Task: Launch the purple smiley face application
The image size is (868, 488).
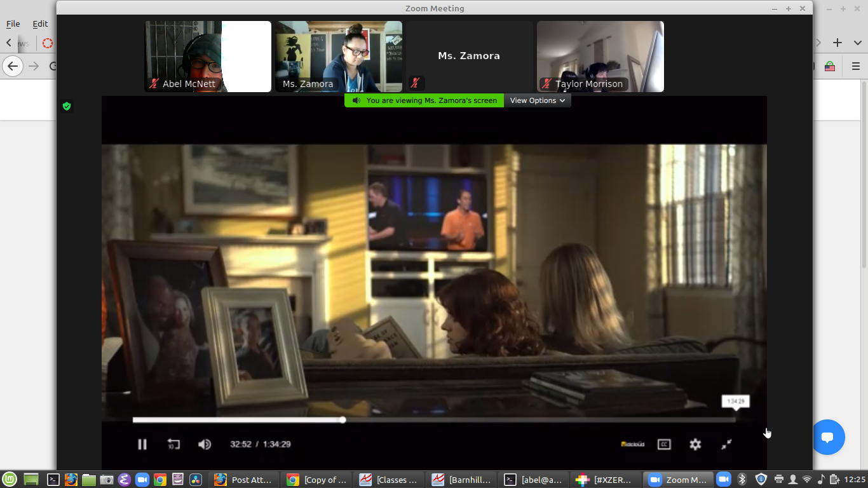Action: pyautogui.click(x=178, y=480)
